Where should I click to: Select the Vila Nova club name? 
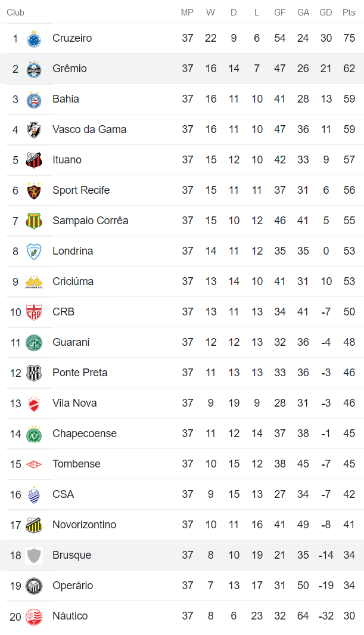[x=74, y=403]
